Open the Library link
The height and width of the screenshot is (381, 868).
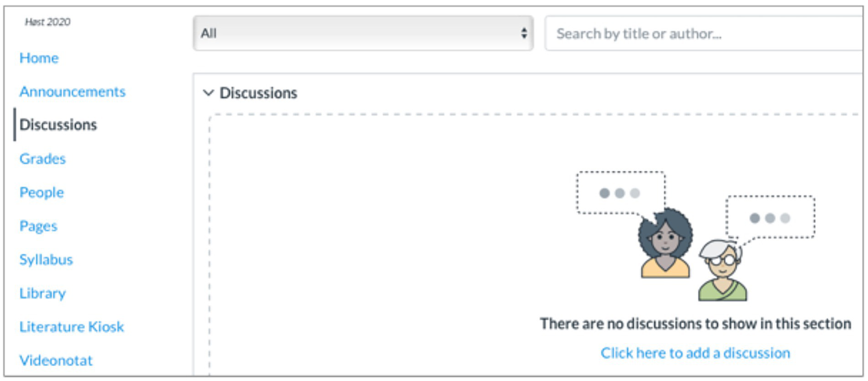[x=42, y=293]
